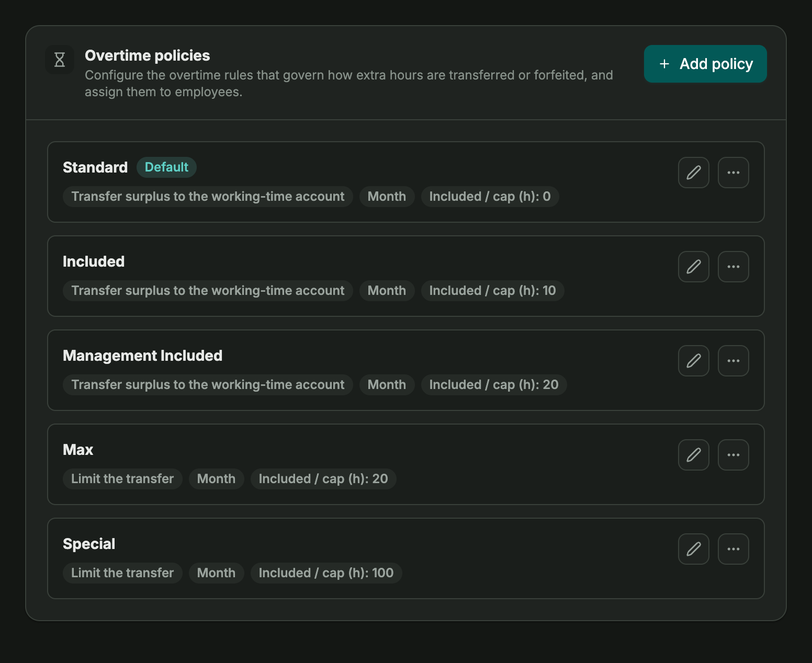Click Management Included's 'Transfer surplus' tag

tap(208, 385)
